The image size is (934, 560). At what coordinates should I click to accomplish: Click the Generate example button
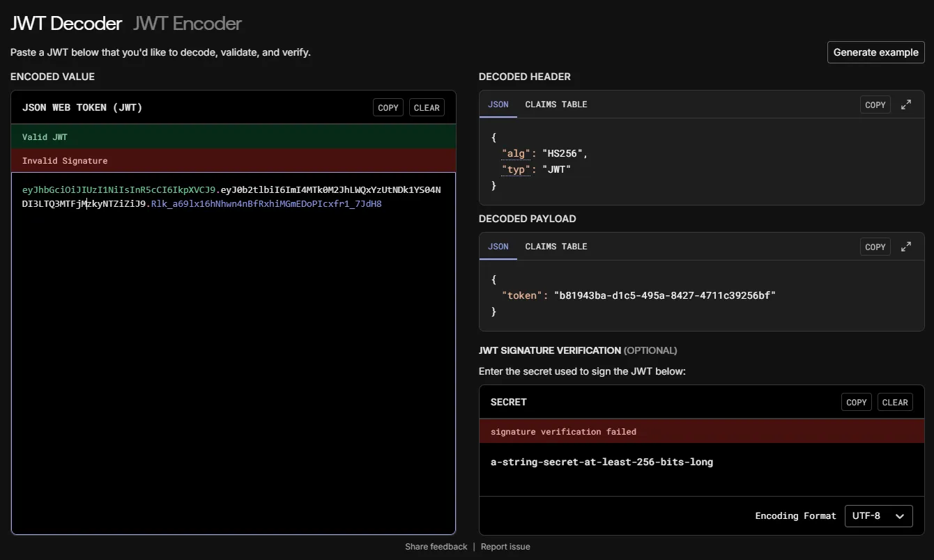pos(875,52)
